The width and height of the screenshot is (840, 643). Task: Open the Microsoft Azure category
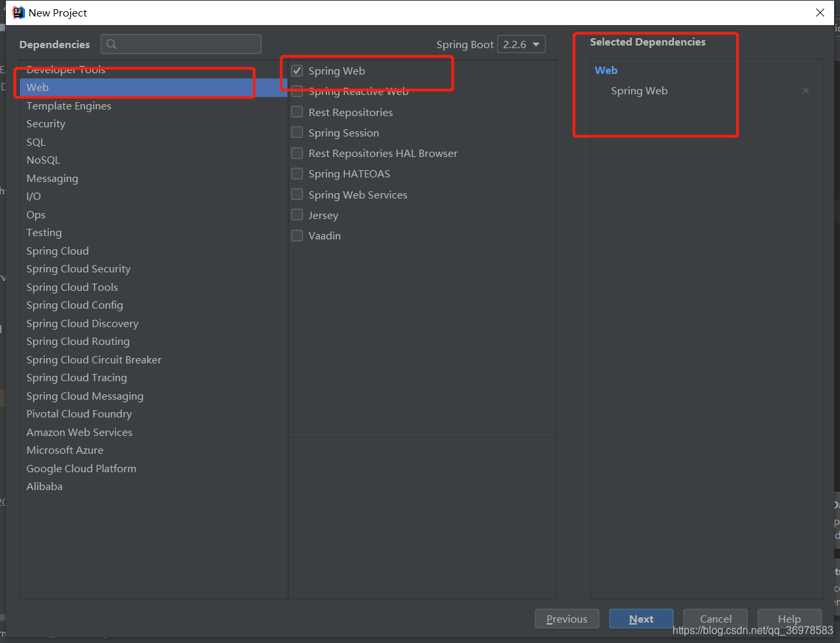[154, 450]
